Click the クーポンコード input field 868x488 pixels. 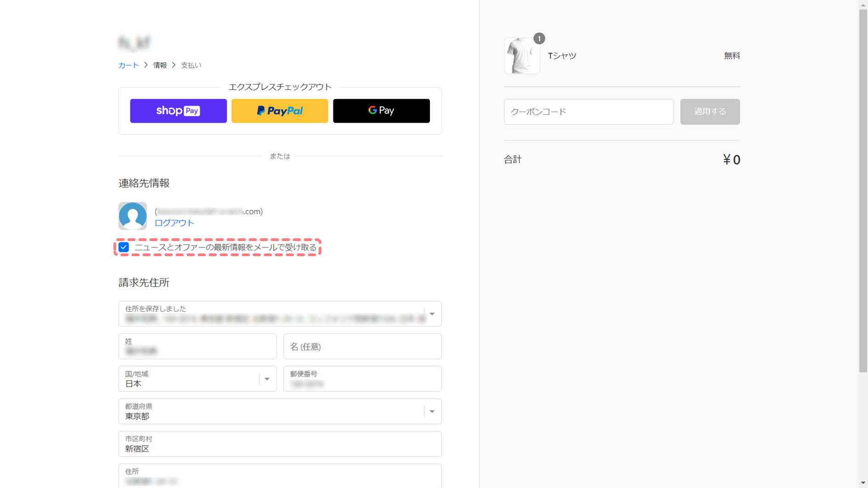588,112
